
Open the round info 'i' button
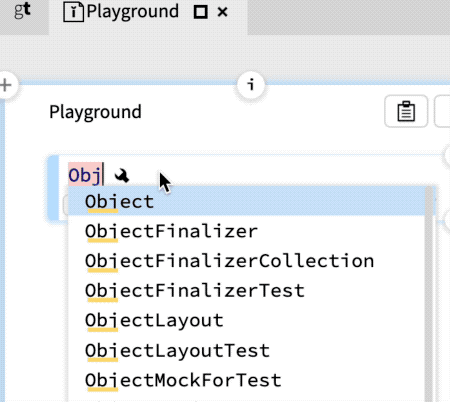[251, 85]
